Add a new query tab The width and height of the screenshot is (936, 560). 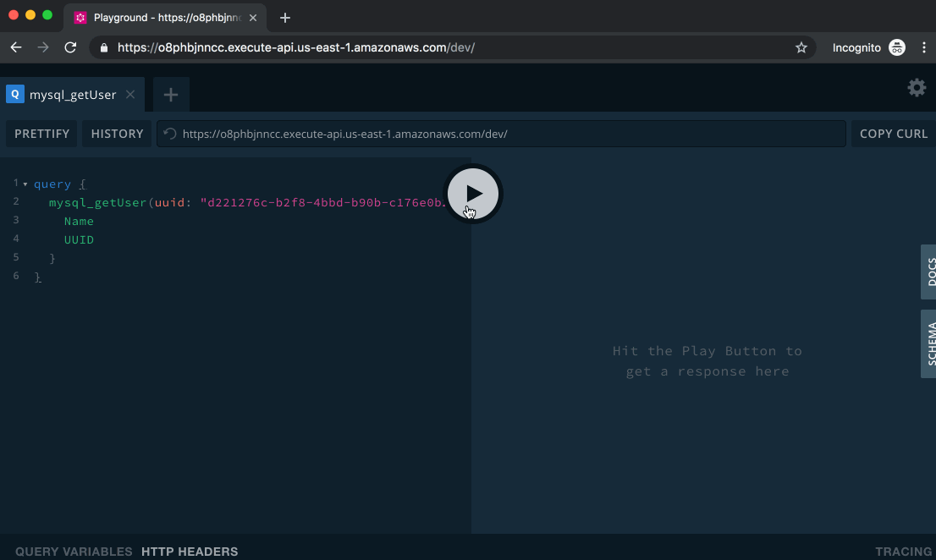click(x=171, y=95)
